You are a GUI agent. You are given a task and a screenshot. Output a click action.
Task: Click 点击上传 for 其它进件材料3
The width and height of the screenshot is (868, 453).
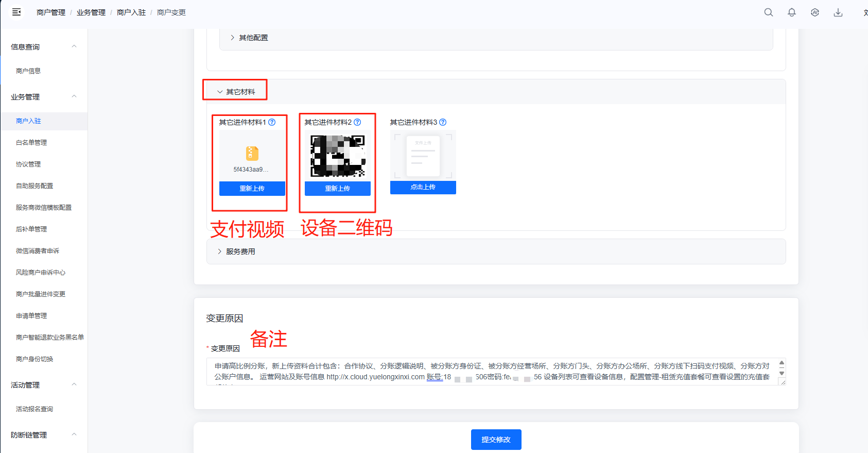423,187
